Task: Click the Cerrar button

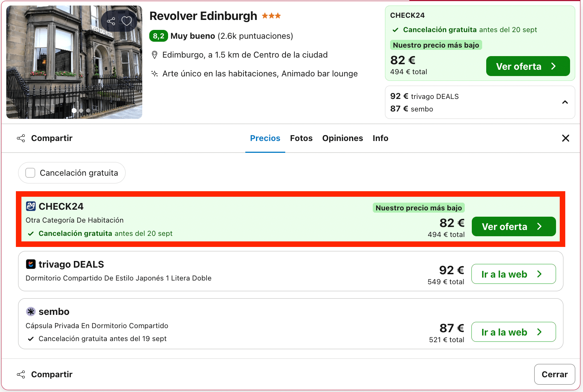Action: [555, 374]
